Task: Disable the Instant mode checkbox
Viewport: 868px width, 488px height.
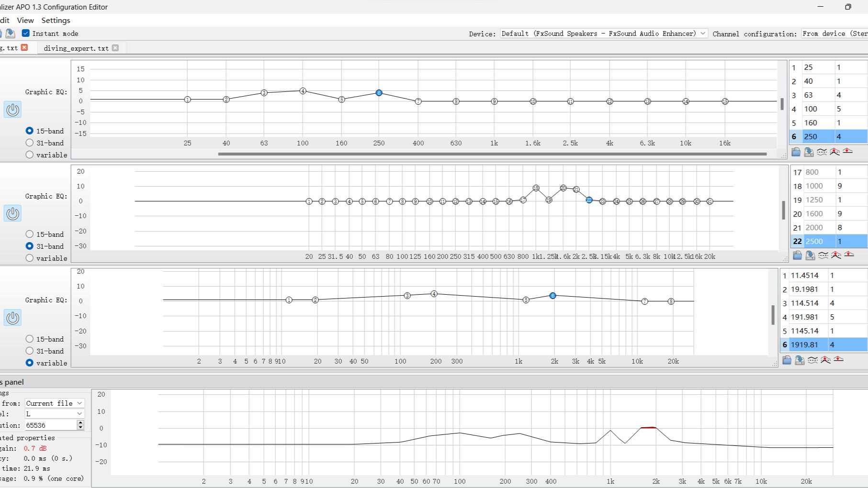Action: tap(26, 33)
